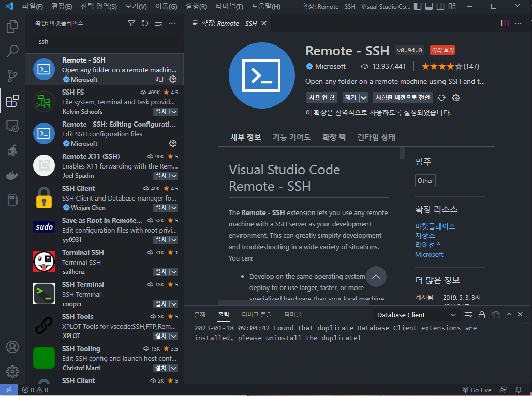This screenshot has width=532, height=396.
Task: Open output log file in editor
Action: pos(495,315)
